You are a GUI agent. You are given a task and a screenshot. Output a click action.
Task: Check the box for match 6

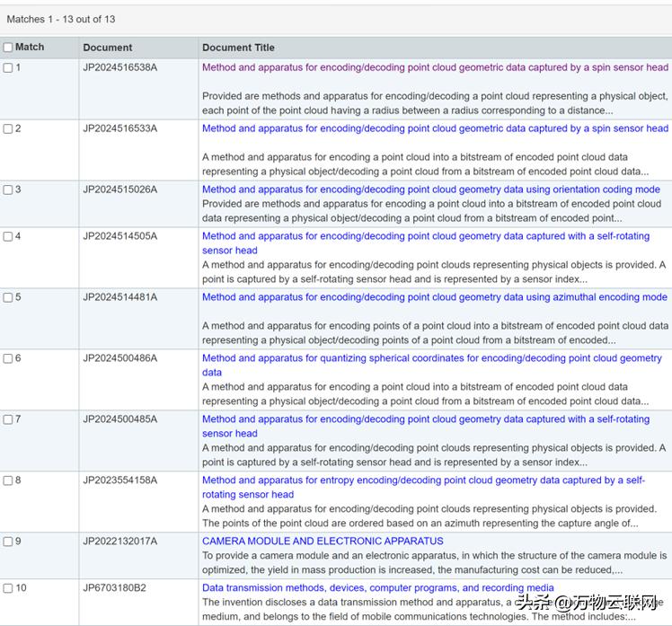[8, 359]
